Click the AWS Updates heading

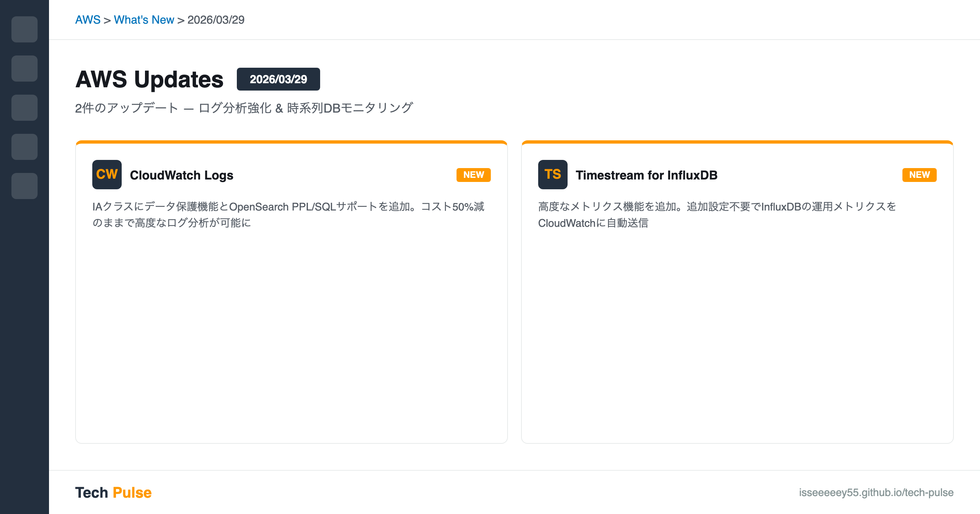pyautogui.click(x=149, y=79)
